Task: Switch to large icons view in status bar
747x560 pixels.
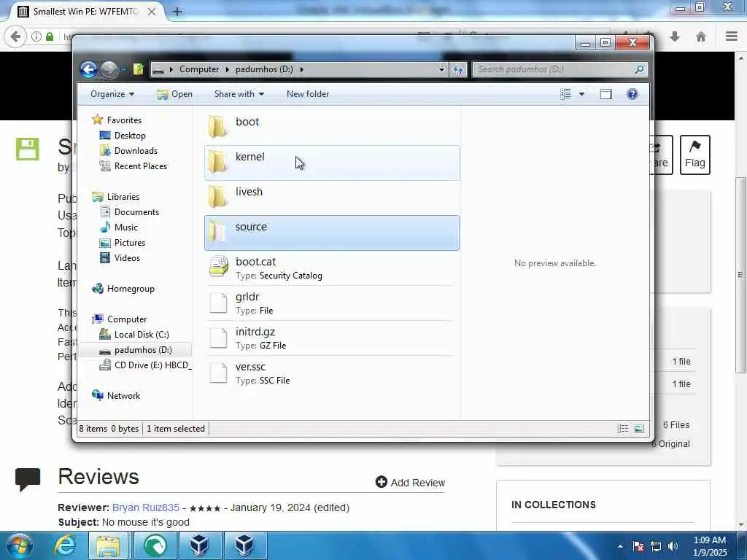Action: (x=639, y=429)
